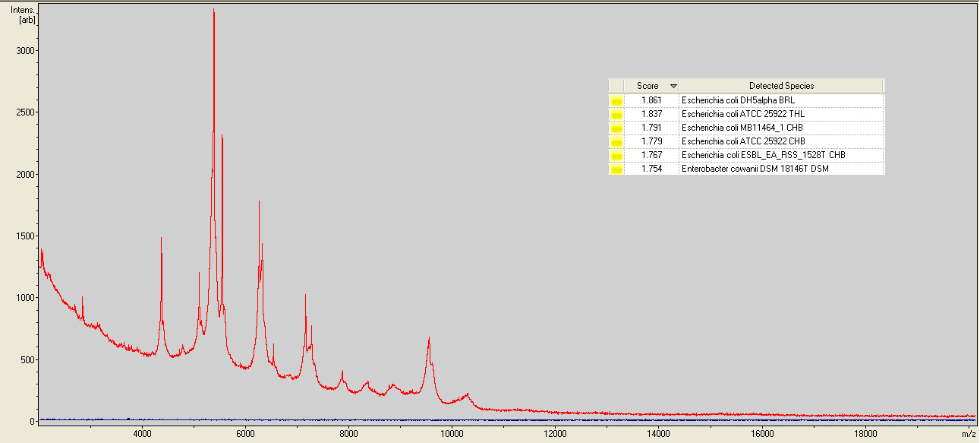This screenshot has width=980, height=443.
Task: Choose Escherichia coli MB11464_1 CHB result
Action: [x=742, y=128]
